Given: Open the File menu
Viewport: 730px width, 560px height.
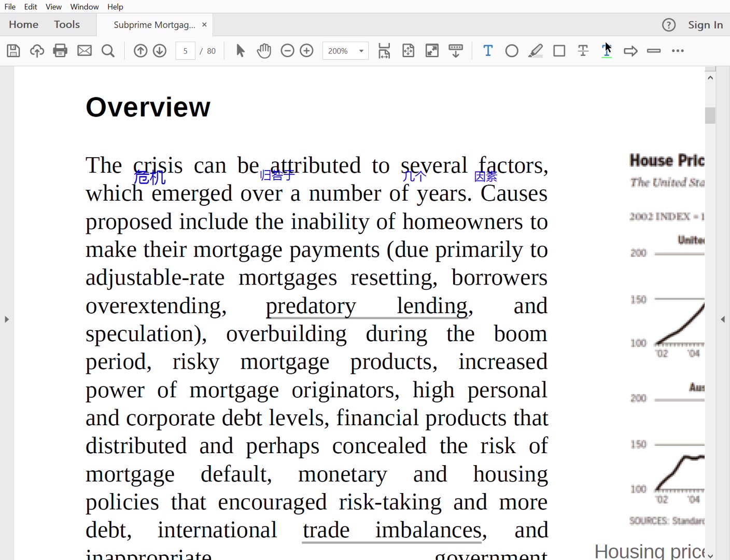Looking at the screenshot, I should [10, 7].
